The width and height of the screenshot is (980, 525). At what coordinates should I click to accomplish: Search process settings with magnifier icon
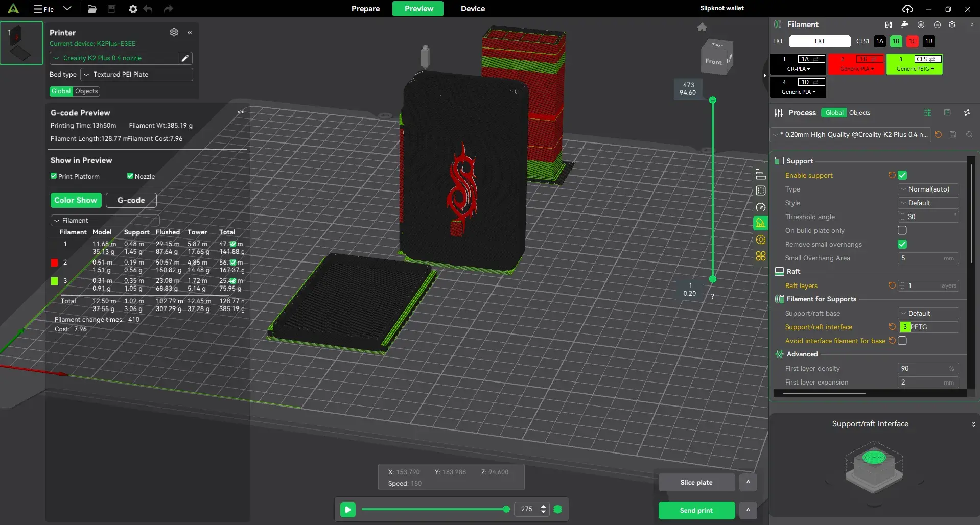969,134
